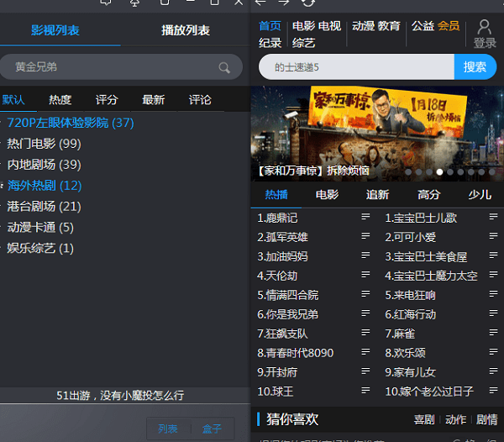504x442 pixels.
Task: Go forward with the right arrow icon
Action: [283, 3]
